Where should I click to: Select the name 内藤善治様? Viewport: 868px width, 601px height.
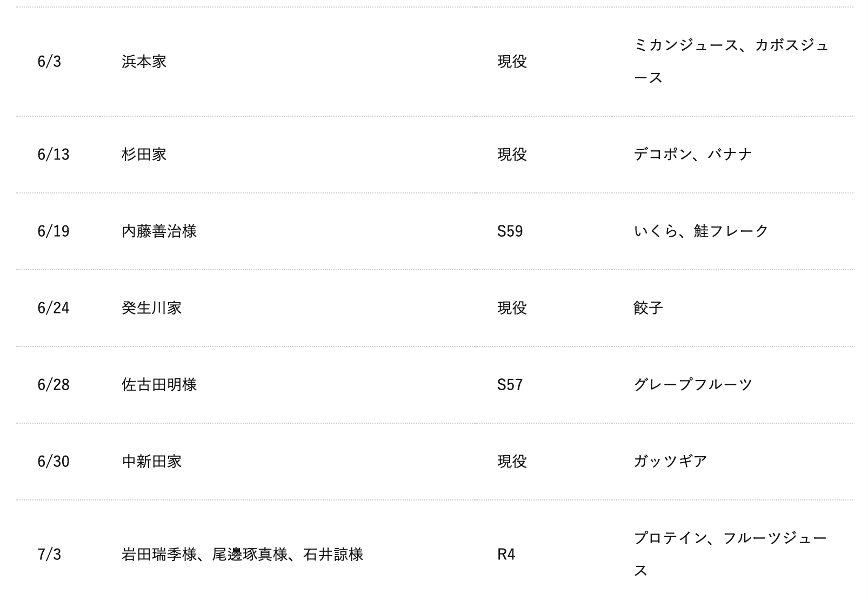(x=159, y=231)
